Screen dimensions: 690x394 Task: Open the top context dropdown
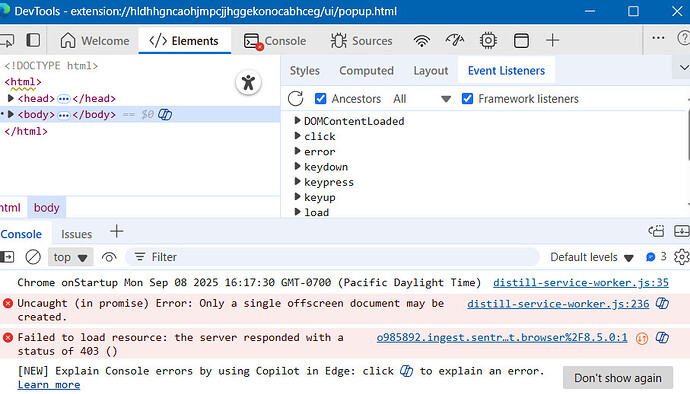(70, 257)
